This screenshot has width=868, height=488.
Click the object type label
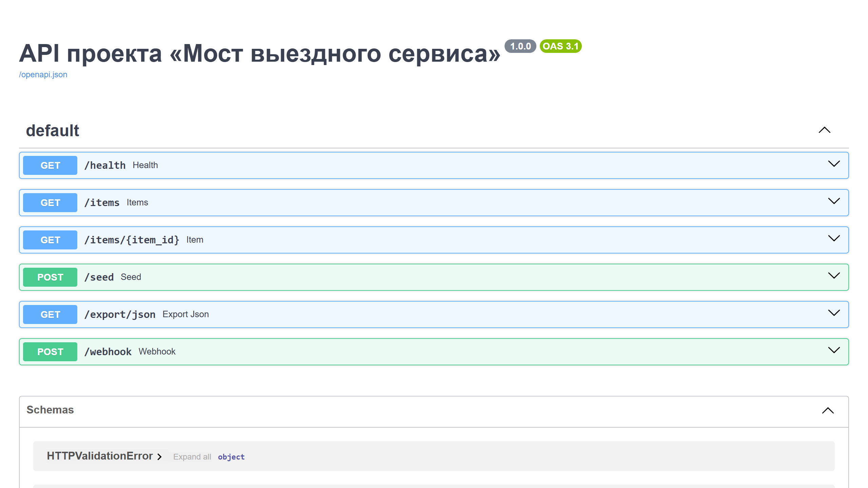click(x=231, y=457)
